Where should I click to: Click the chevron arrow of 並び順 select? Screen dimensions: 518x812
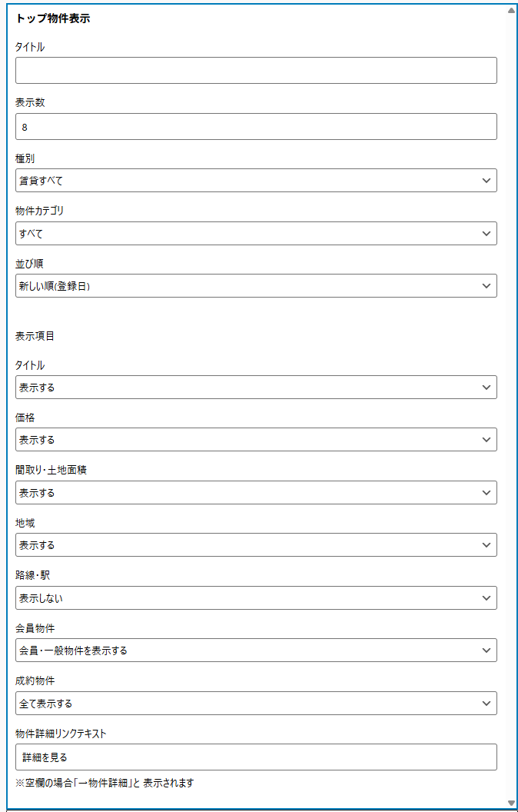486,286
